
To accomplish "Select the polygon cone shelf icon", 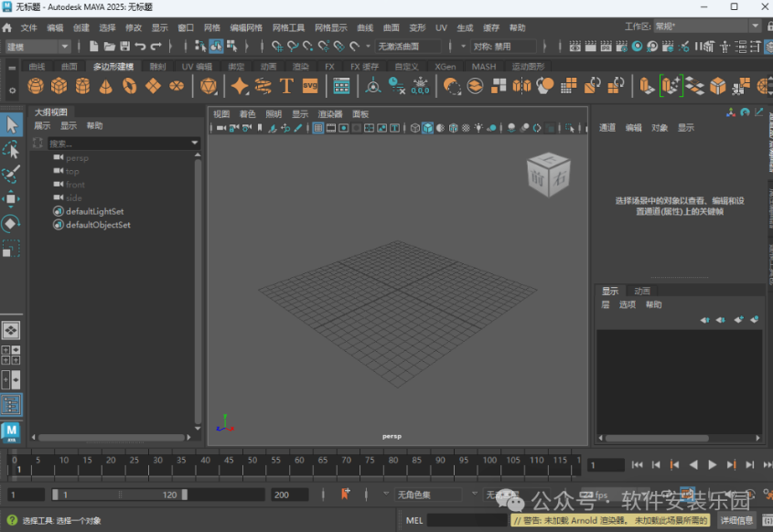I will point(105,86).
